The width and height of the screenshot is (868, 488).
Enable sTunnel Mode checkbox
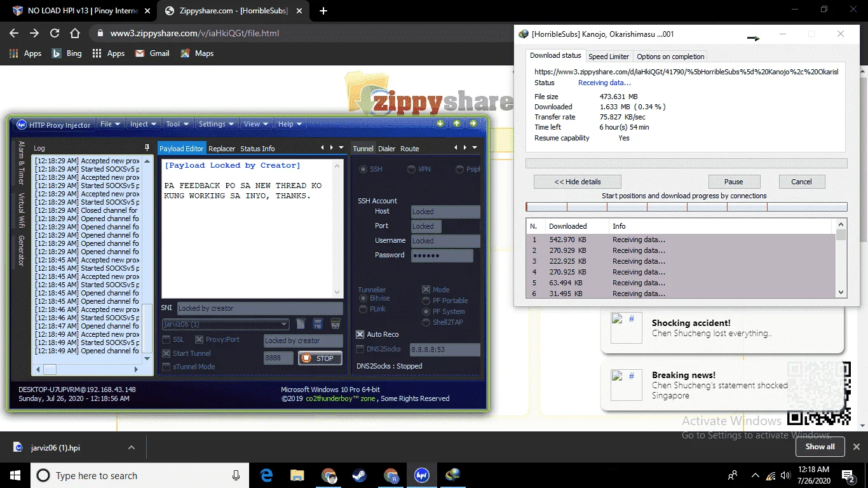(166, 367)
